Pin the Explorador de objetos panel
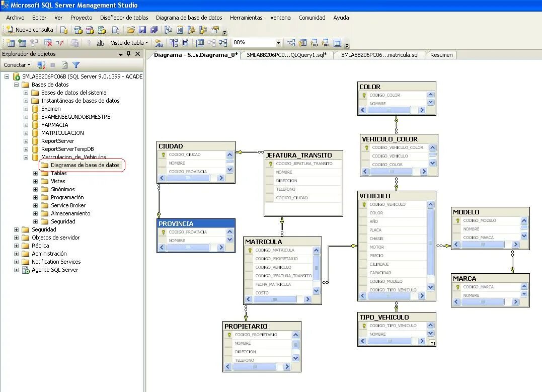 pyautogui.click(x=129, y=54)
